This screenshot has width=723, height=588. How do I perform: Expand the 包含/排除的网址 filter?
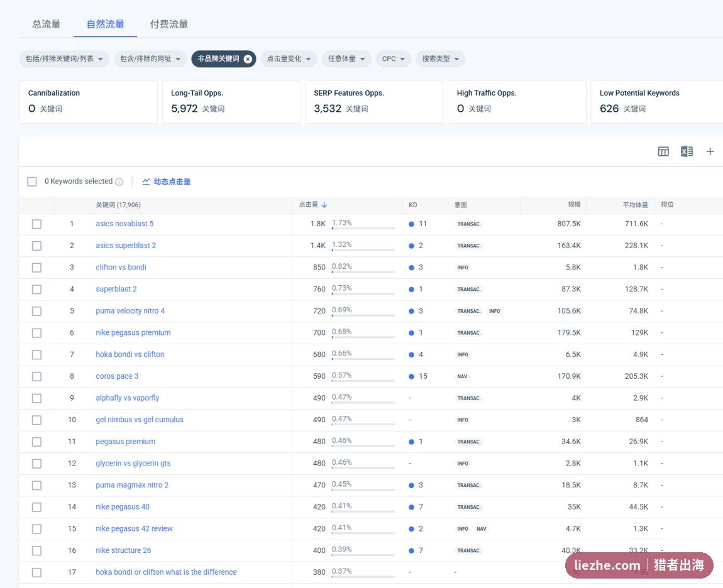(x=150, y=58)
